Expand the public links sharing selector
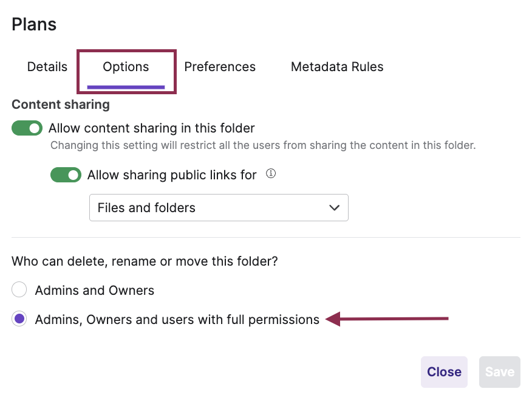Image resolution: width=532 pixels, height=400 pixels. coord(219,207)
